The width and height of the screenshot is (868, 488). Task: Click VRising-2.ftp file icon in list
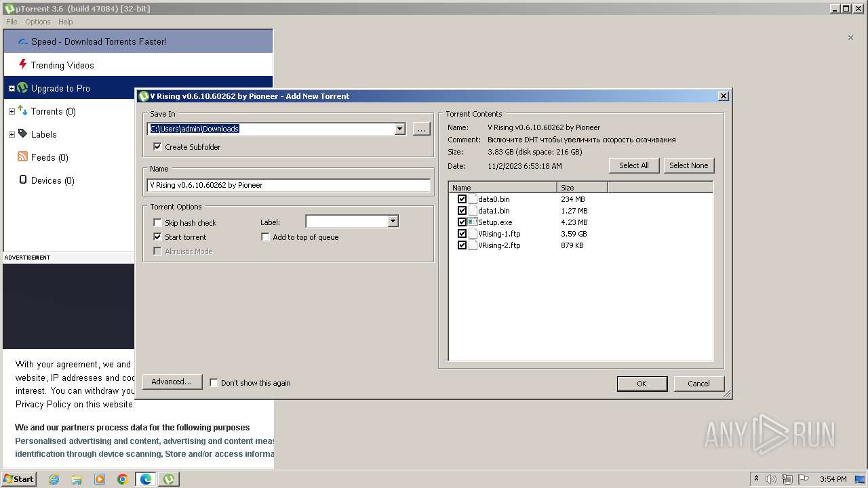pos(473,245)
